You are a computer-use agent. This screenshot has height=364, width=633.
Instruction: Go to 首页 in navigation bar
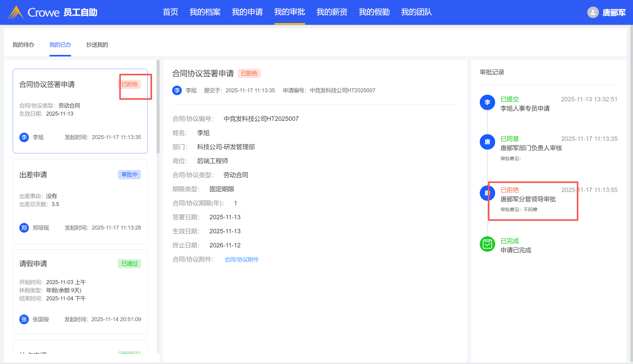pyautogui.click(x=170, y=12)
